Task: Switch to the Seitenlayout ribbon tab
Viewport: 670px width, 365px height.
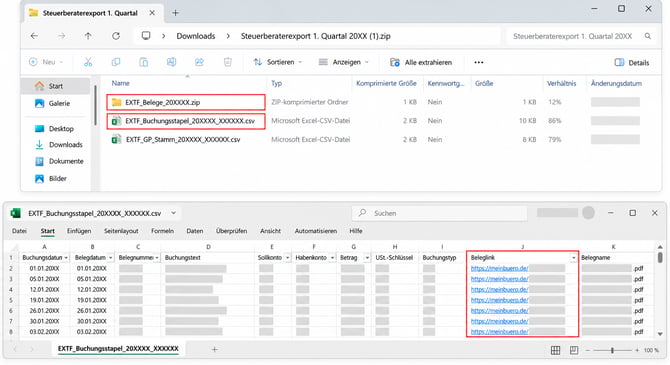Action: tap(121, 231)
